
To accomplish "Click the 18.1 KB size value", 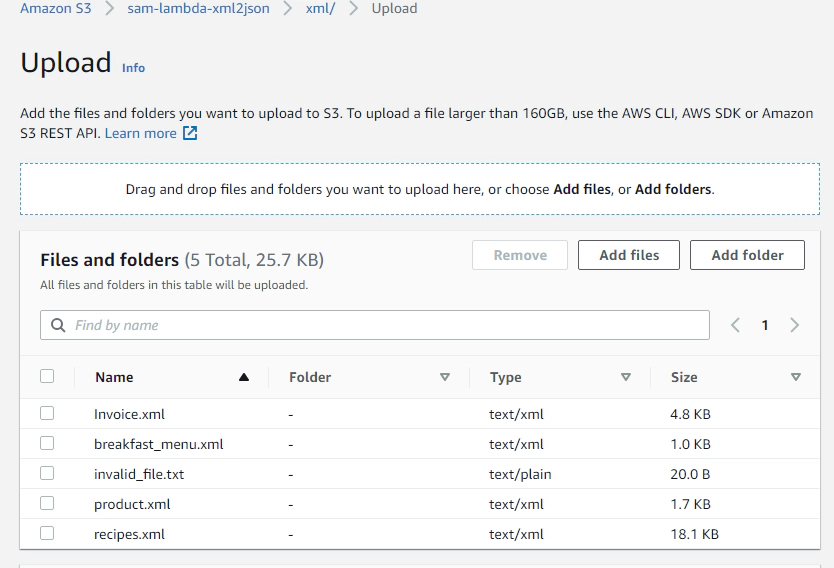I will tap(695, 534).
